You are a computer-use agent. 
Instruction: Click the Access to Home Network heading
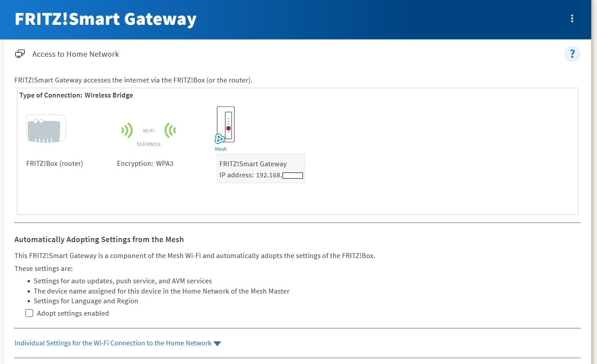[76, 54]
